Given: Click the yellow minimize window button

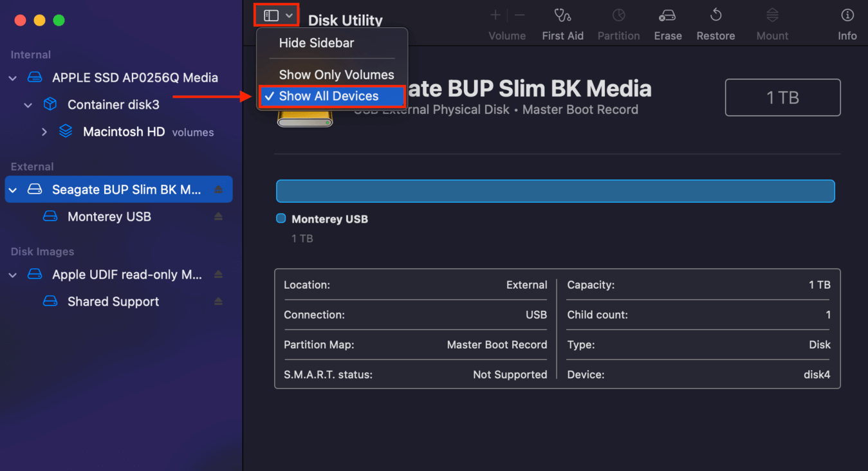Looking at the screenshot, I should coord(39,21).
